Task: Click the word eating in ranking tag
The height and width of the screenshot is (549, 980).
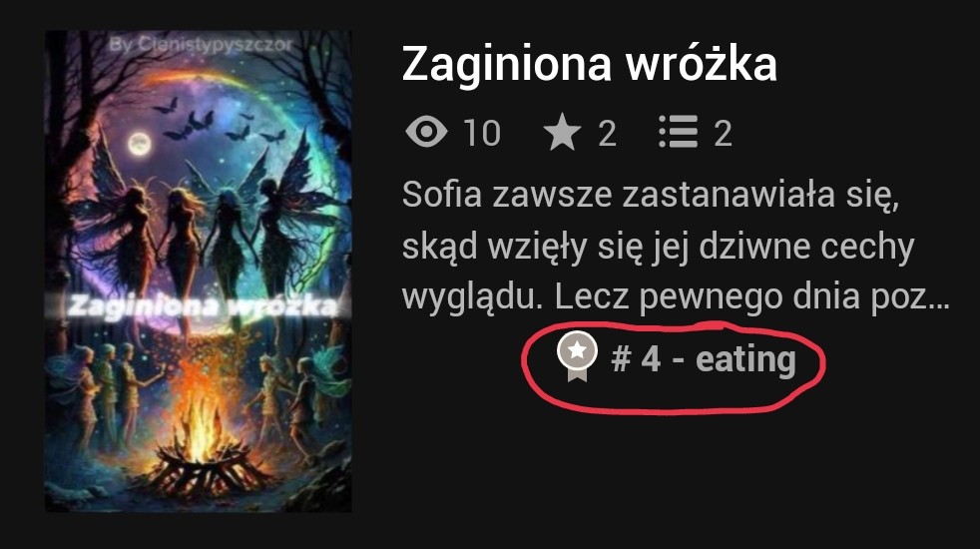Action: click(745, 360)
